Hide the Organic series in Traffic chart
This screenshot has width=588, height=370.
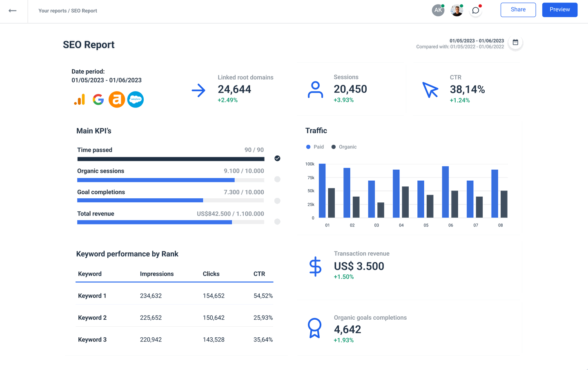tap(344, 147)
